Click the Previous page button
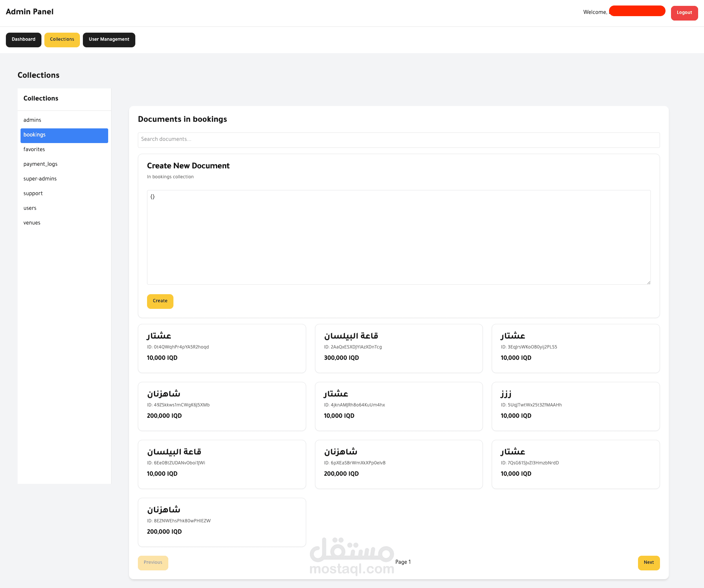Image resolution: width=704 pixels, height=588 pixels. click(x=153, y=563)
